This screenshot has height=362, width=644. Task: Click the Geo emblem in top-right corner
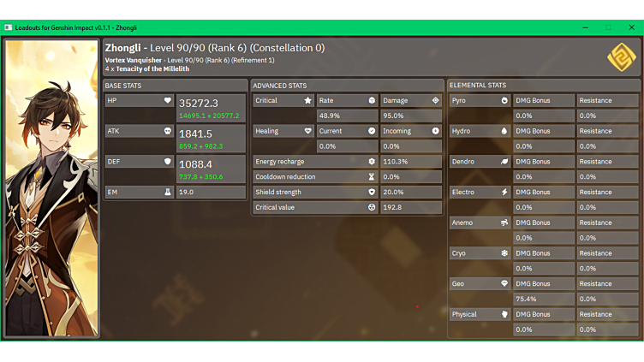(621, 57)
